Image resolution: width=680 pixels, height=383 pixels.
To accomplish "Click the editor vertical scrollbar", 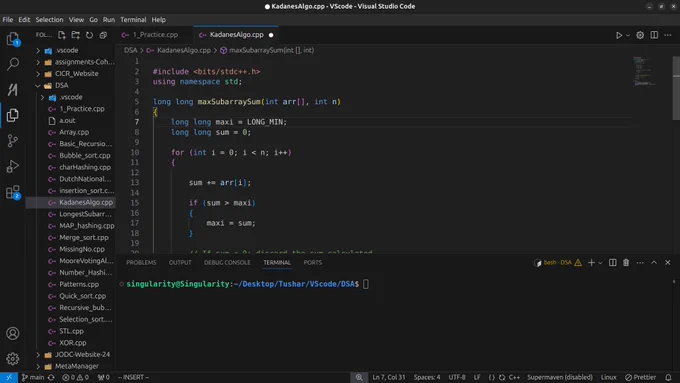I will (676, 88).
